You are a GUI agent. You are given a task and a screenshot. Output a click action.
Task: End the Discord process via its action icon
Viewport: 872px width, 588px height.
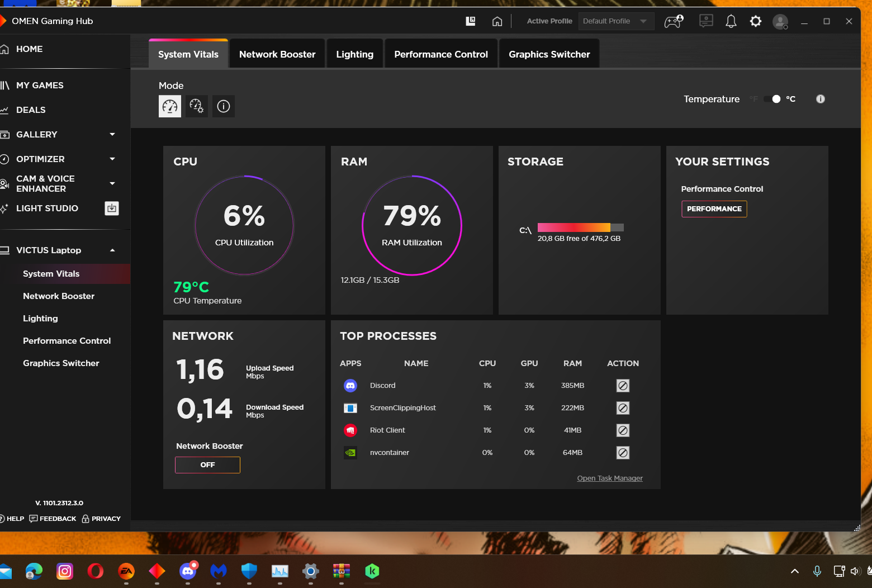pos(623,386)
